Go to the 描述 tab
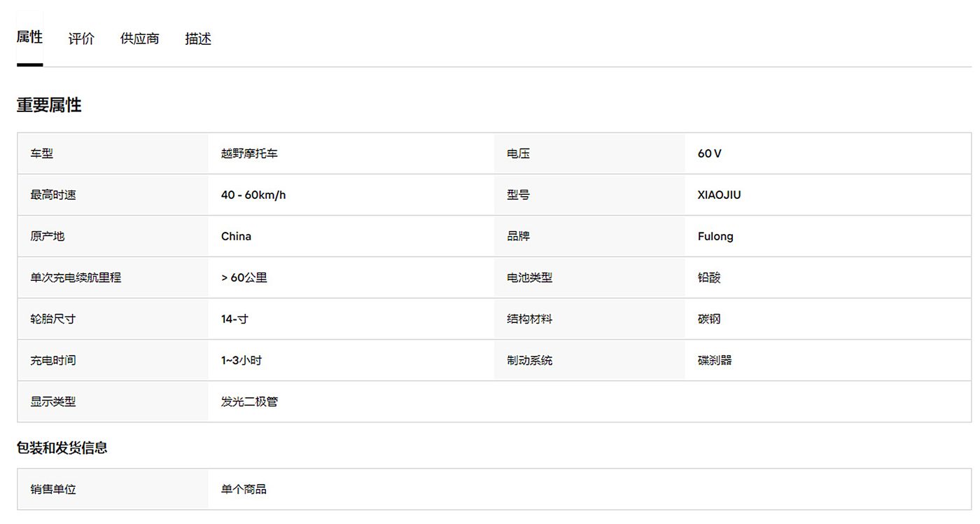Screen dimensions: 980x524 198,39
